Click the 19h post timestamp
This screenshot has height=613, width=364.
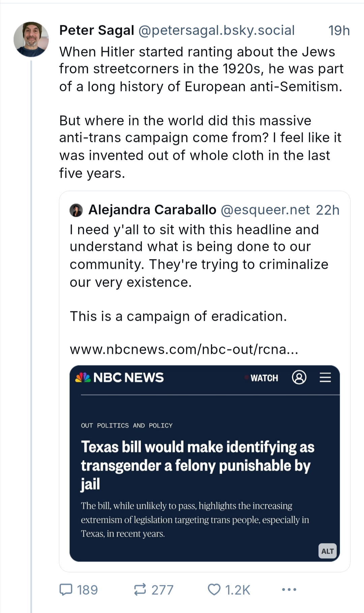tap(339, 30)
